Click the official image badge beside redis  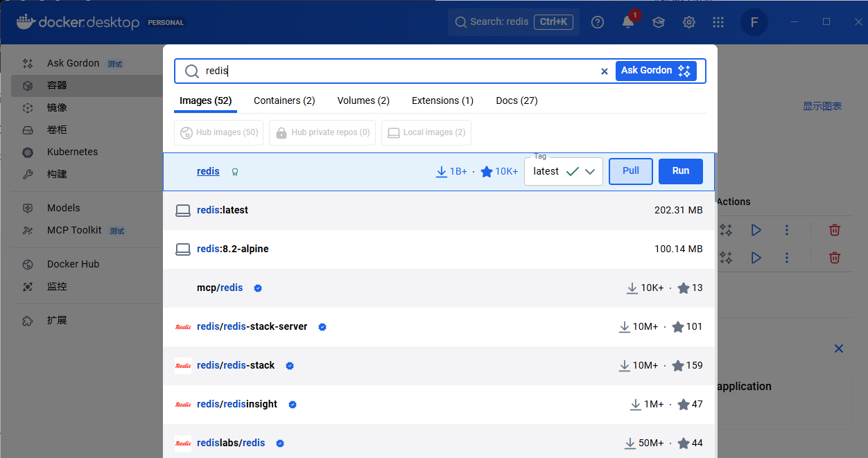[235, 172]
